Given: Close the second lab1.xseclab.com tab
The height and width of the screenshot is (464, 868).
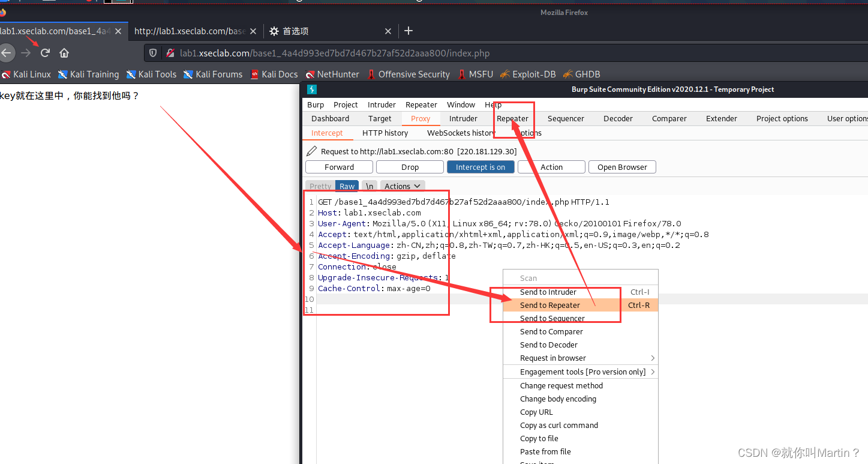Looking at the screenshot, I should click(253, 31).
